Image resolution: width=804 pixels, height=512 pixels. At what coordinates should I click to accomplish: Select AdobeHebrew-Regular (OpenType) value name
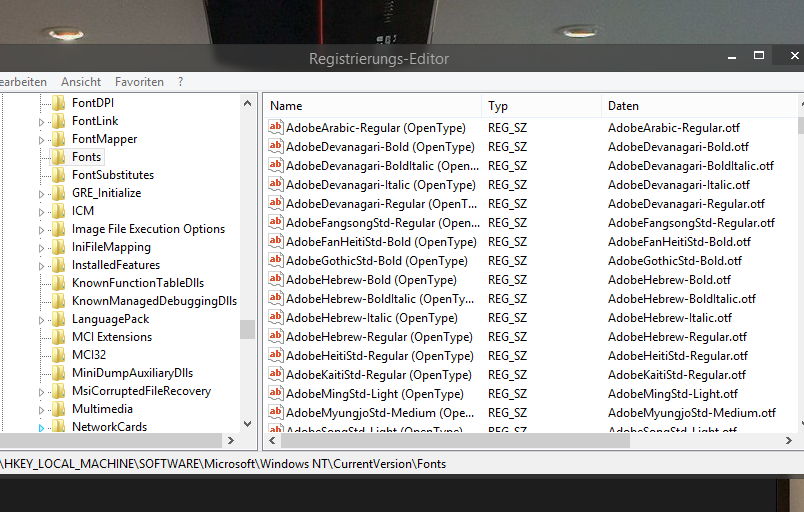pos(379,337)
